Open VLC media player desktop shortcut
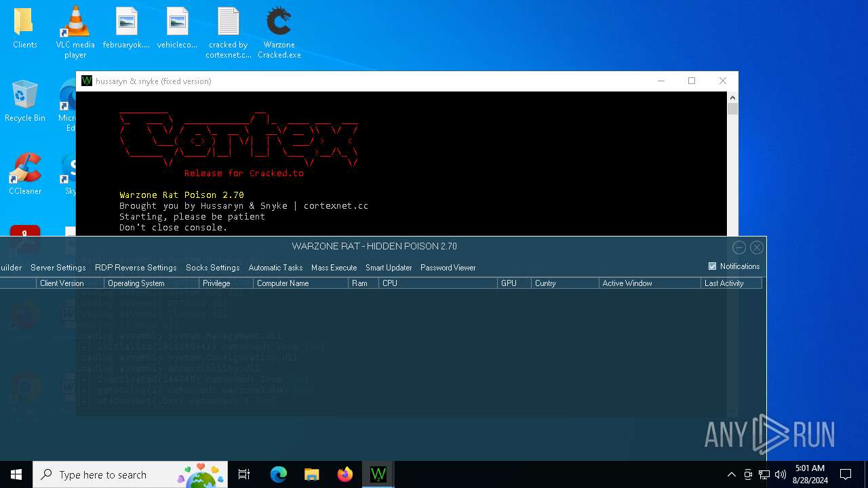The image size is (868, 488). tap(75, 32)
